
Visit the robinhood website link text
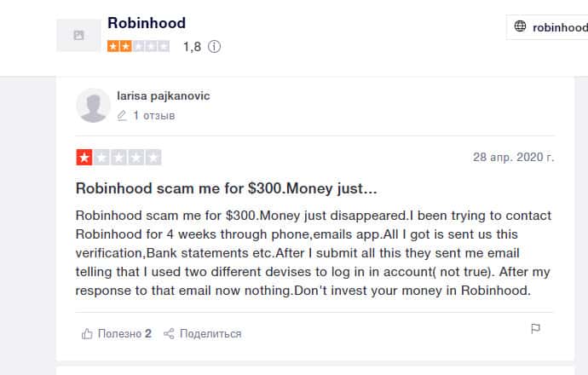pos(560,27)
